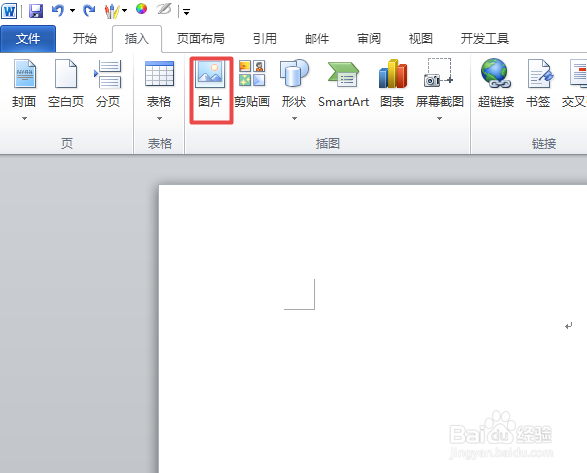Insert a 交叉 cross-reference
The height and width of the screenshot is (473, 587).
pos(575,83)
